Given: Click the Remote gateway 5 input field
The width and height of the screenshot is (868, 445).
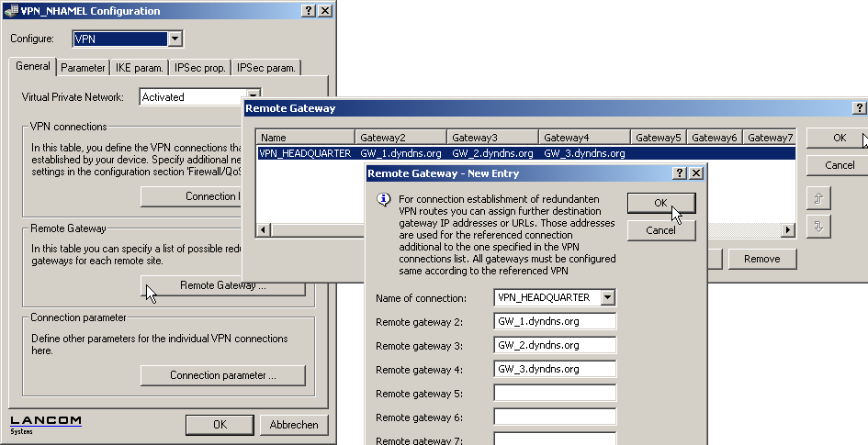Looking at the screenshot, I should [554, 394].
